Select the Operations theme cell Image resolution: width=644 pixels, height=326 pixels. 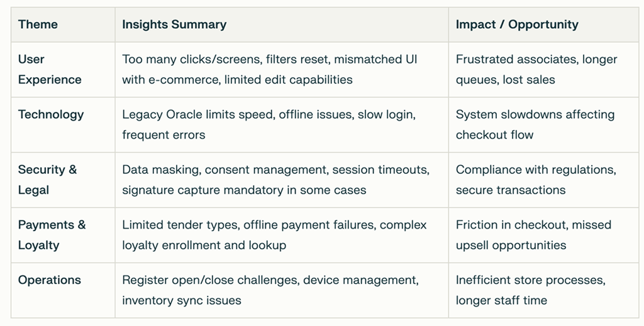pyautogui.click(x=50, y=280)
